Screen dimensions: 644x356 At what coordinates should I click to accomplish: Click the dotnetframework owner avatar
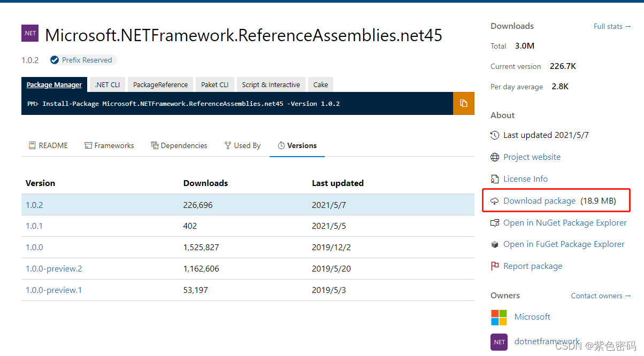tap(499, 342)
